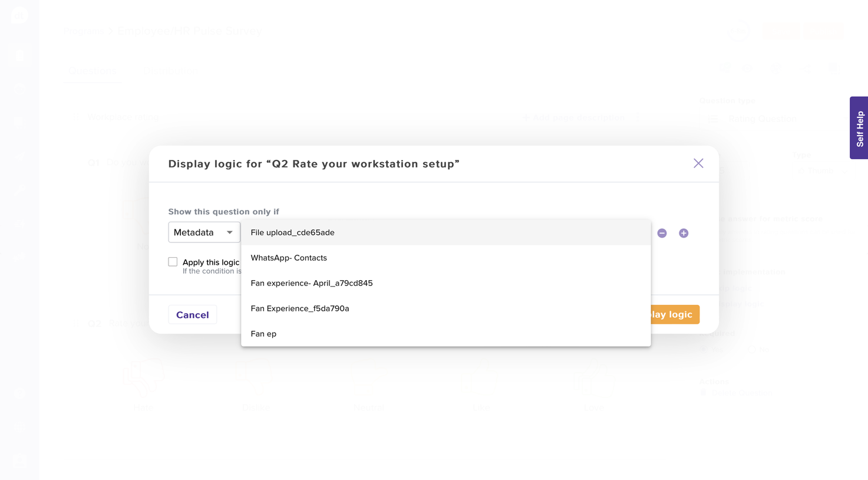Expand the Rating Question type dropdown
Viewport: 868px width, 480px height.
[762, 119]
